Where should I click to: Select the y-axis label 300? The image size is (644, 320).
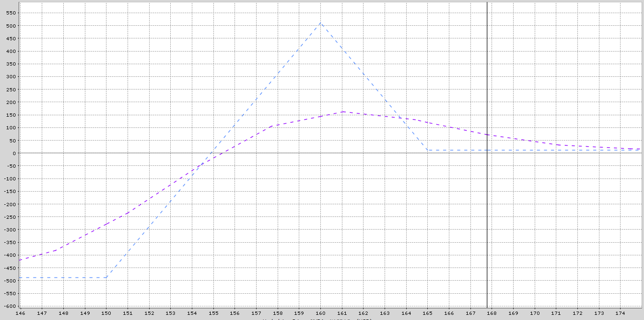(11, 76)
